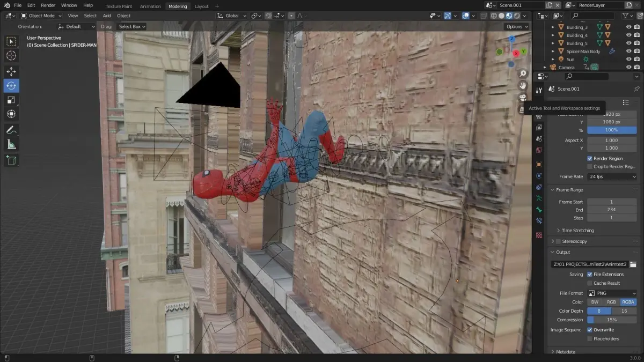
Task: Click the viewport zoom magnifier icon
Action: 523,74
